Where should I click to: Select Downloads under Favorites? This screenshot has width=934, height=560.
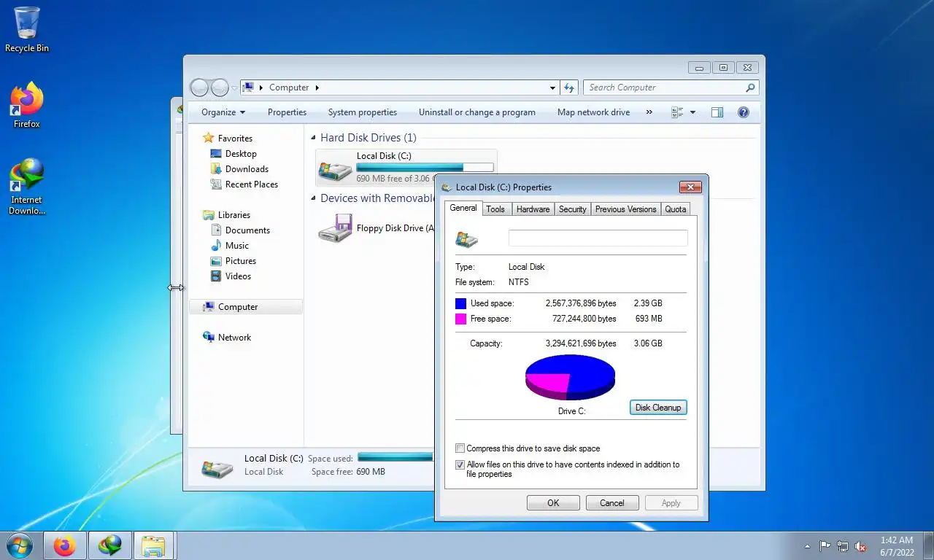[247, 169]
